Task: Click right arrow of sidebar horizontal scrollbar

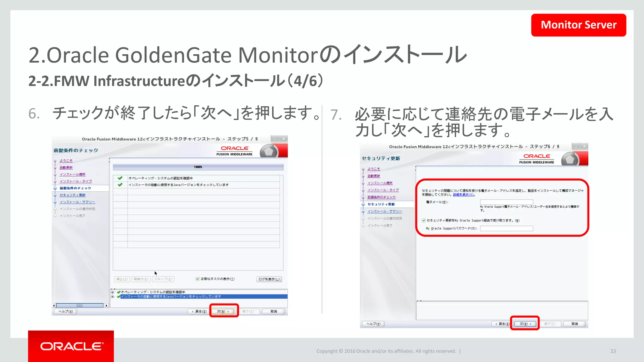Action: [106, 305]
